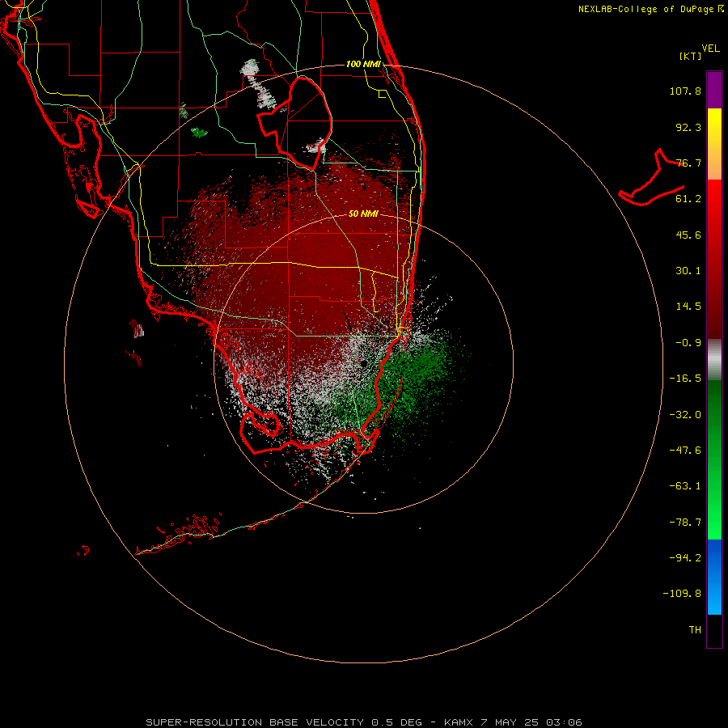The width and height of the screenshot is (728, 728).
Task: Click the -63.1 legend value
Action: [685, 486]
